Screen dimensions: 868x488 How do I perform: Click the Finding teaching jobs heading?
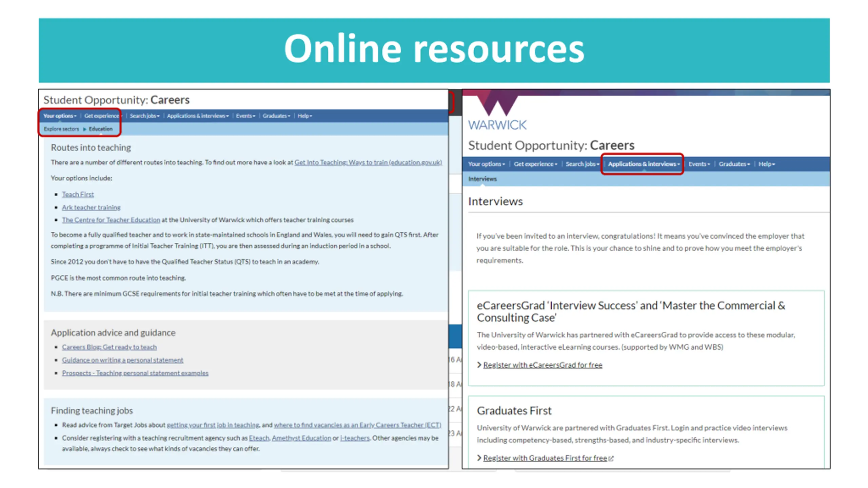pyautogui.click(x=92, y=411)
